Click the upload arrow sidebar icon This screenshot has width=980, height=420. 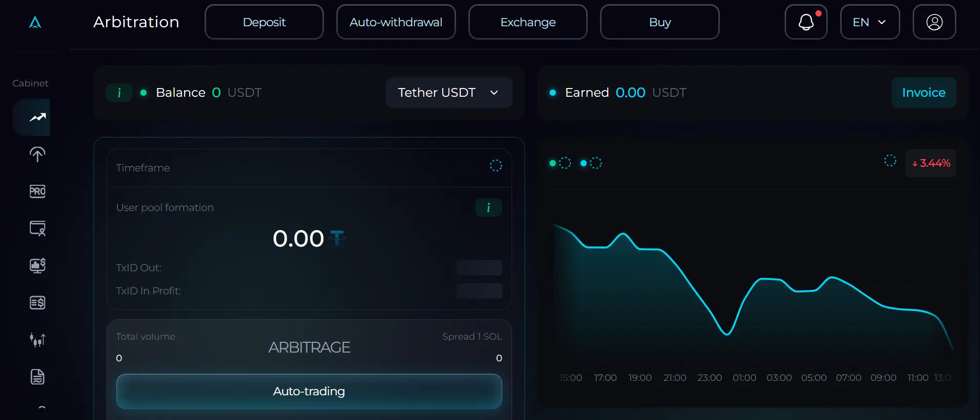tap(37, 154)
